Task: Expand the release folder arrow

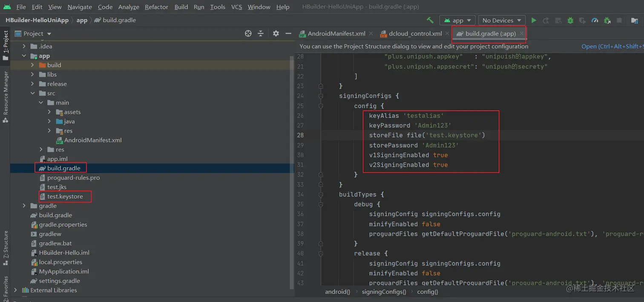Action: coord(33,84)
